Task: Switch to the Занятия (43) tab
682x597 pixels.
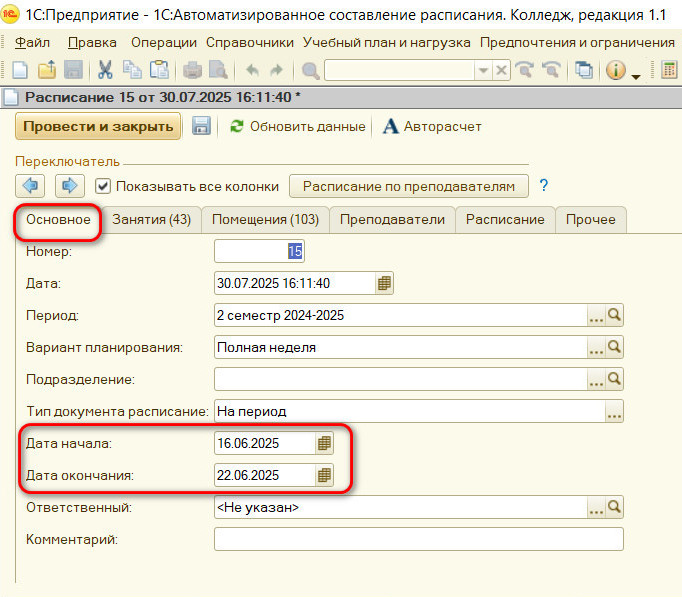Action: pyautogui.click(x=151, y=220)
